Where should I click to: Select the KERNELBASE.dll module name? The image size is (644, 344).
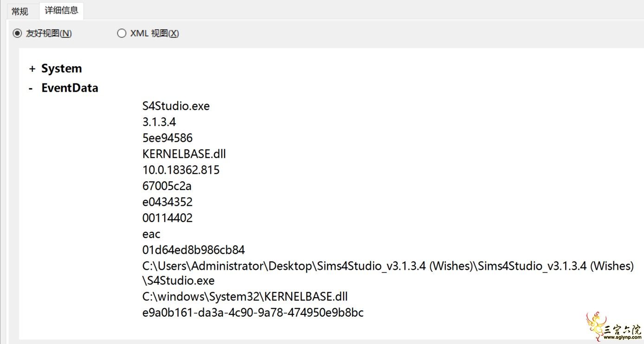coord(184,154)
